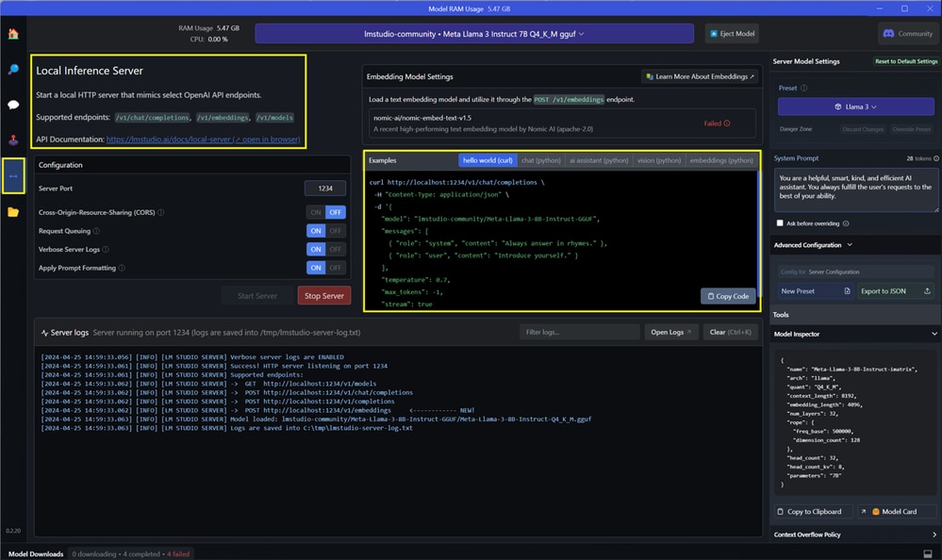Screen dimensions: 942x560
Task: Click the Export to JSON button
Action: point(896,290)
